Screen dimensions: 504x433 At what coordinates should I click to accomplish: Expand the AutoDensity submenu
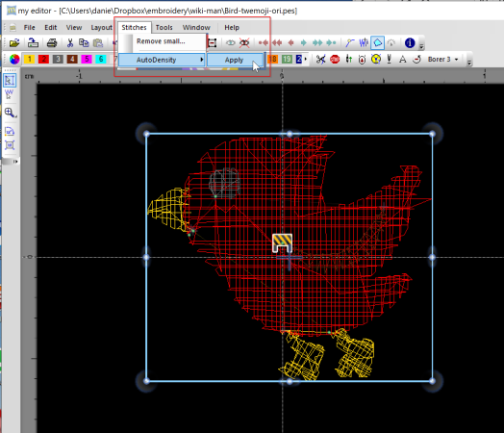pyautogui.click(x=162, y=60)
